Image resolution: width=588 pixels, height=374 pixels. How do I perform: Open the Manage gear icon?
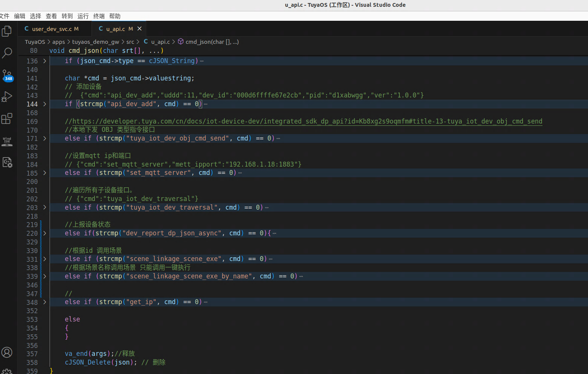[x=7, y=371]
